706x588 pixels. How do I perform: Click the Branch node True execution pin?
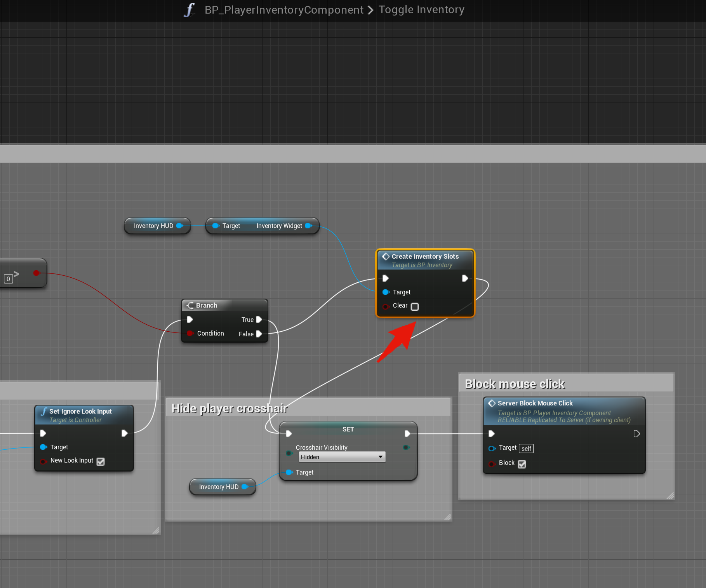coord(259,320)
